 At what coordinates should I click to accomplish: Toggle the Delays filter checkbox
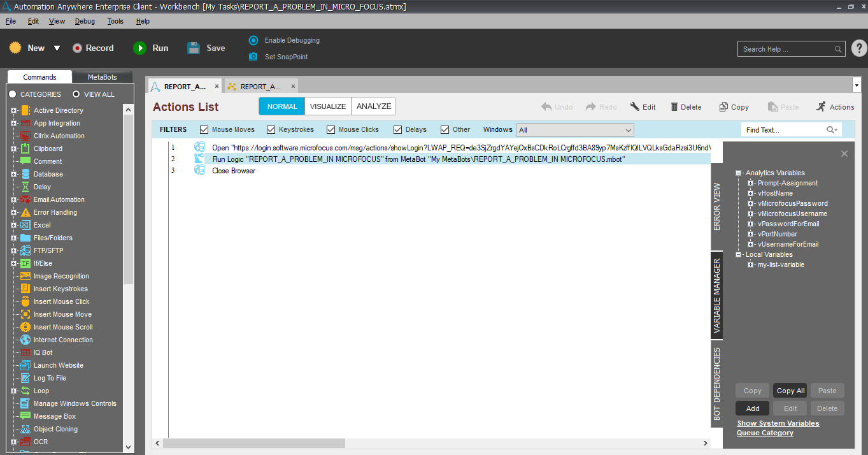[398, 129]
